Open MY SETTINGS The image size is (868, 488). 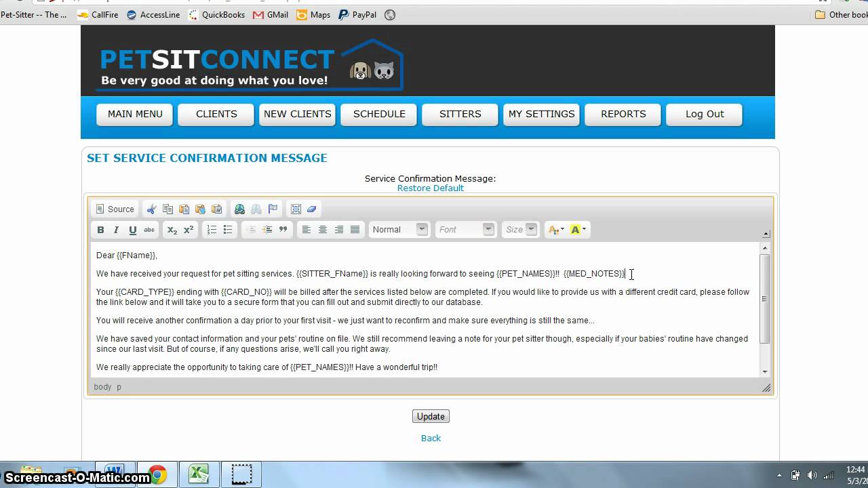tap(542, 115)
